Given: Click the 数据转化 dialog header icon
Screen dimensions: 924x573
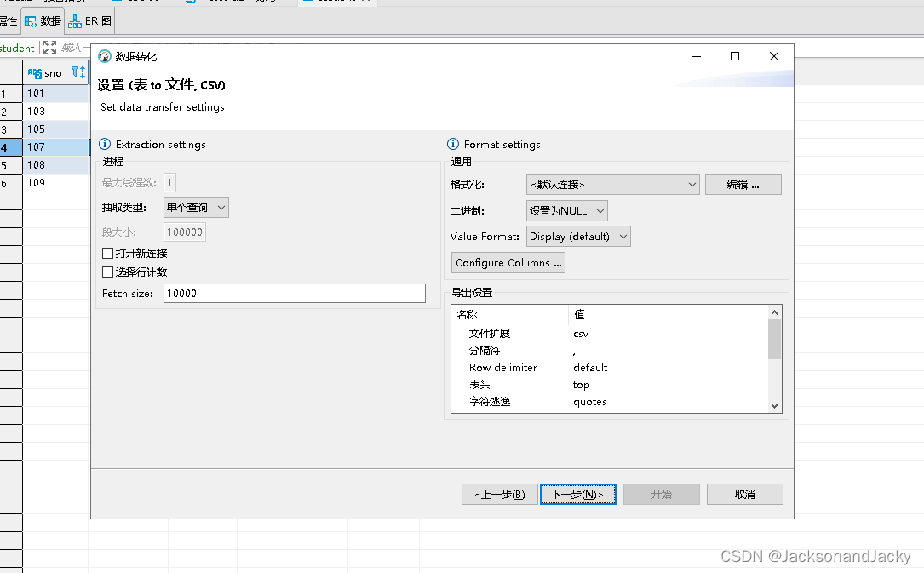Looking at the screenshot, I should (106, 56).
